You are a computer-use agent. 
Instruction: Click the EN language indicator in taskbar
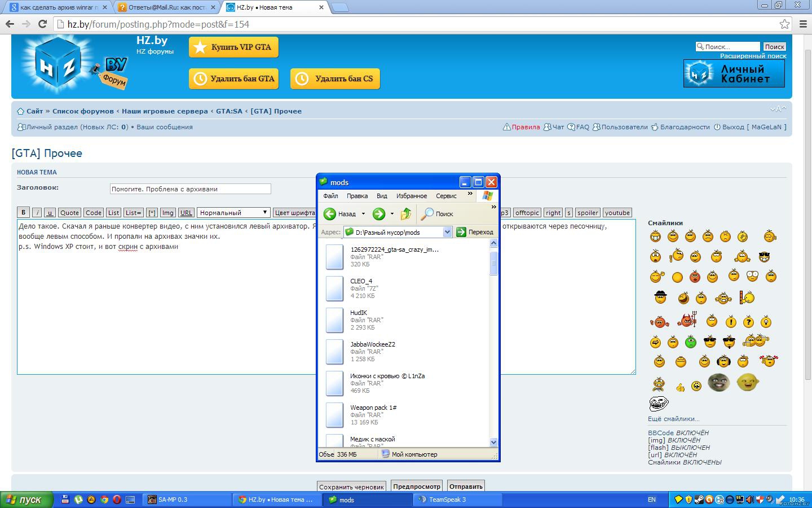click(652, 500)
